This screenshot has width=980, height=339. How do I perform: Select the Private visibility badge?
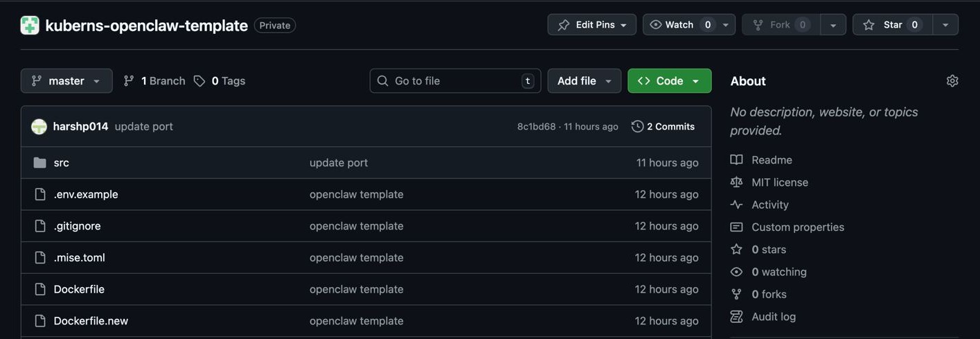pos(275,26)
